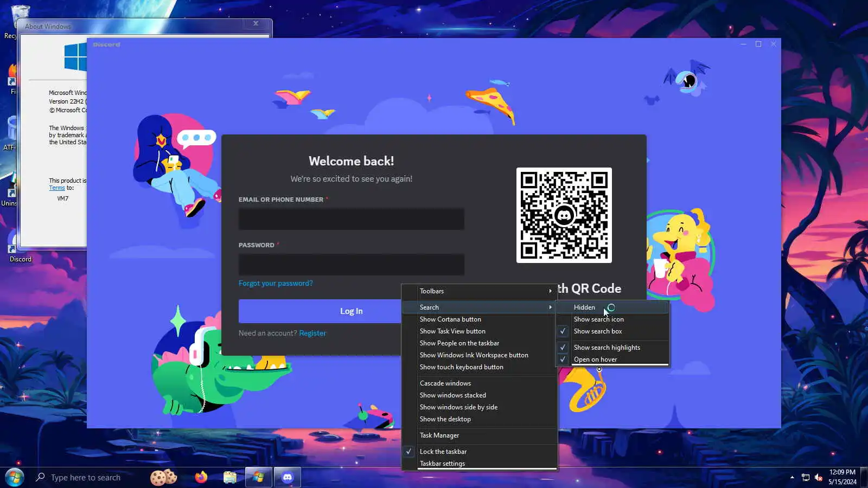Open the Start menu orb
Image resolution: width=868 pixels, height=488 pixels.
pos(15,477)
